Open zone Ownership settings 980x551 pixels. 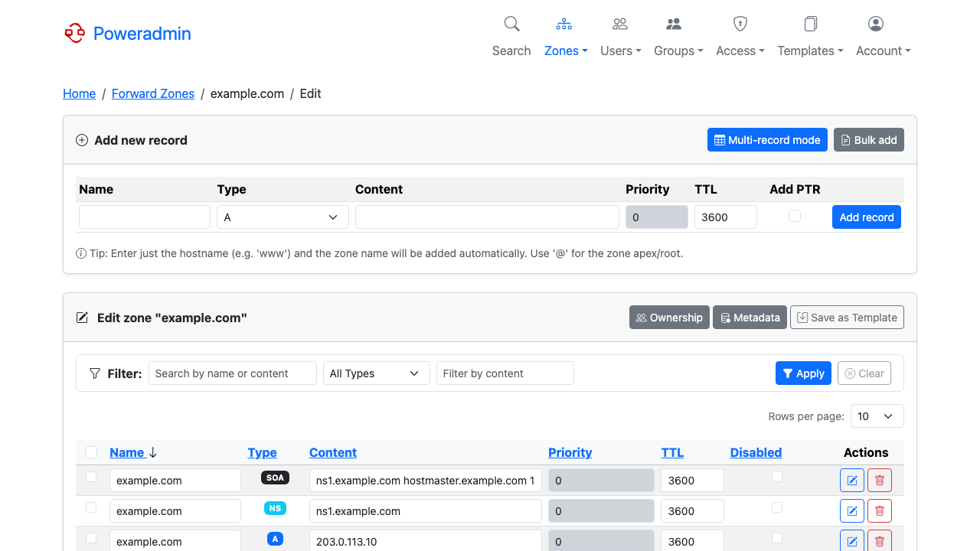tap(669, 318)
